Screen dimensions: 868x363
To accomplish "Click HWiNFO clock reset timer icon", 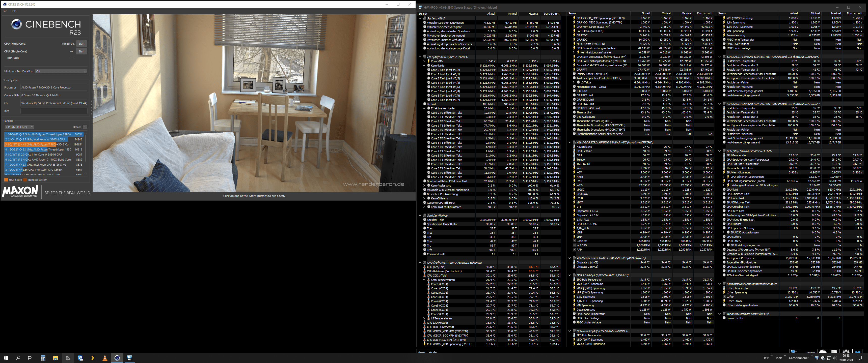I will pos(823,351).
